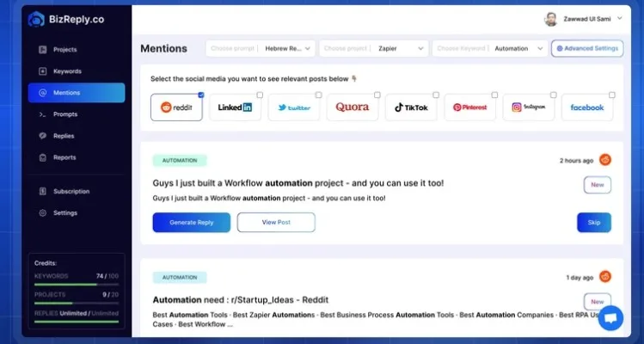644x344 pixels.
Task: Click View Post button
Action: click(x=276, y=223)
